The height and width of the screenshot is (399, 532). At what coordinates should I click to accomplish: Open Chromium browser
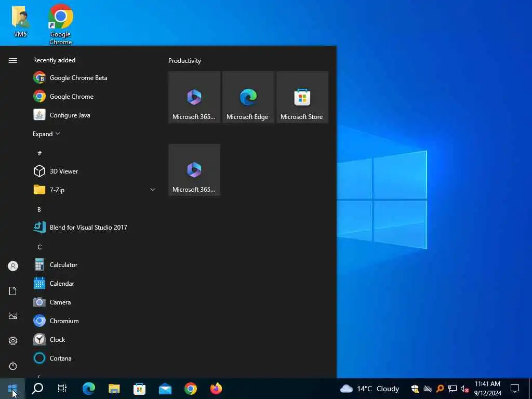[x=95, y=321]
